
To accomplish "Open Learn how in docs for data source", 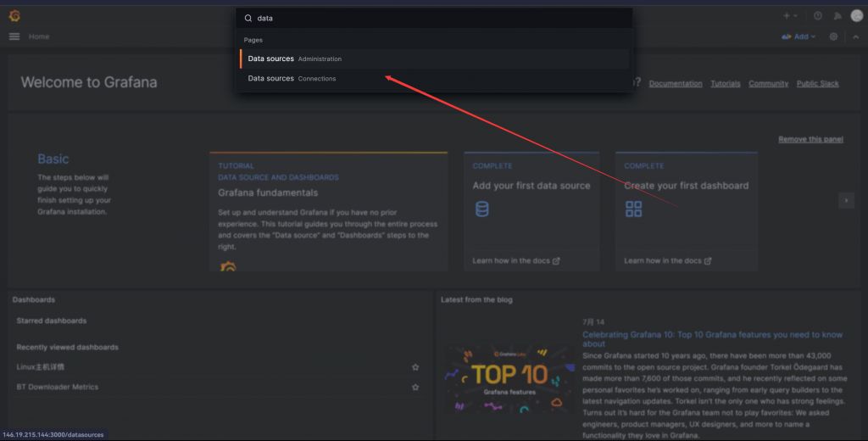I will point(516,260).
